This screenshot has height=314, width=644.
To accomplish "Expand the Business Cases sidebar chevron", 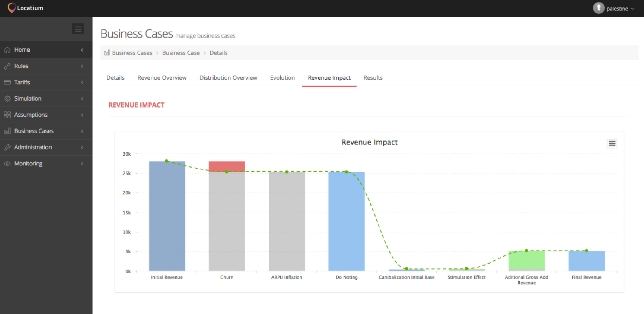I will 82,131.
